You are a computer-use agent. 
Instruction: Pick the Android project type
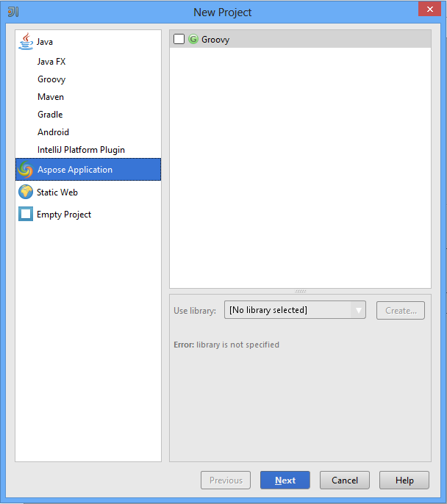point(53,132)
